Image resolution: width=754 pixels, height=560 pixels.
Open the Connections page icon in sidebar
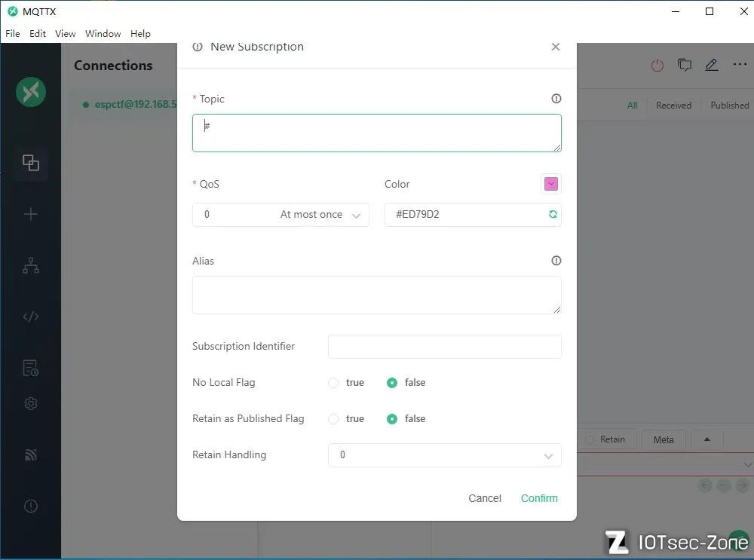(31, 163)
